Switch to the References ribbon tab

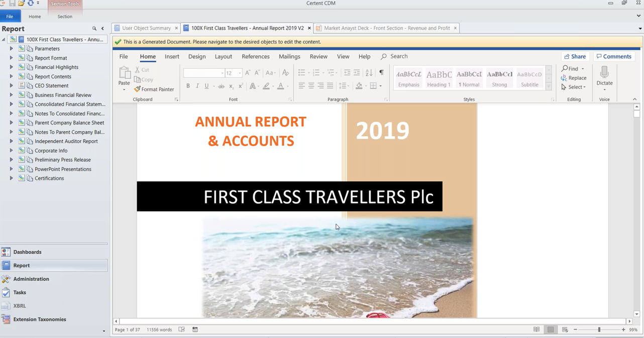coord(256,57)
